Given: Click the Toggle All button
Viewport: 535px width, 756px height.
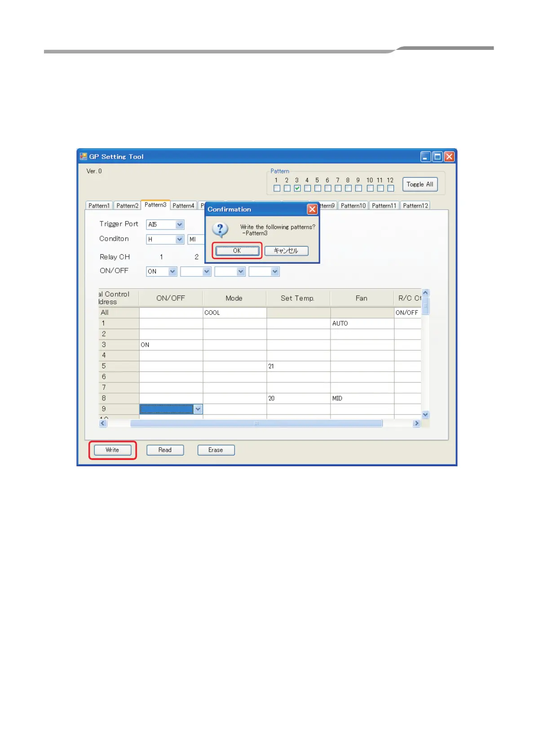Looking at the screenshot, I should coord(420,184).
